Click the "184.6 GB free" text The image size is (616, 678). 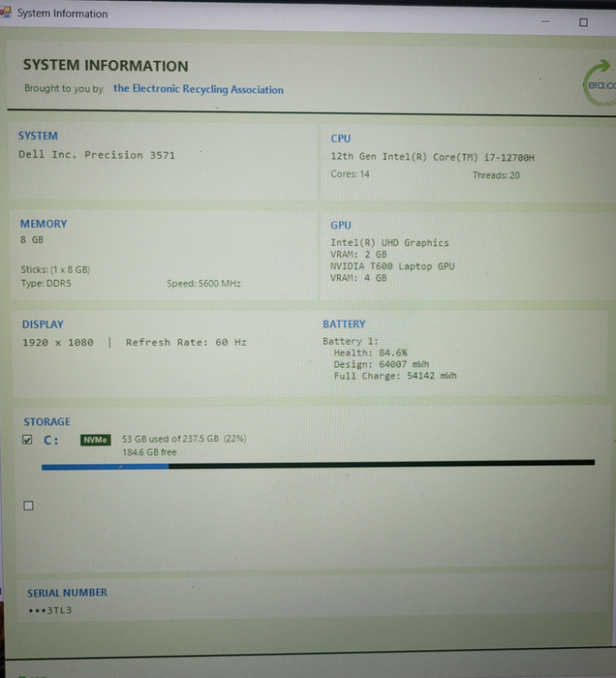[149, 452]
